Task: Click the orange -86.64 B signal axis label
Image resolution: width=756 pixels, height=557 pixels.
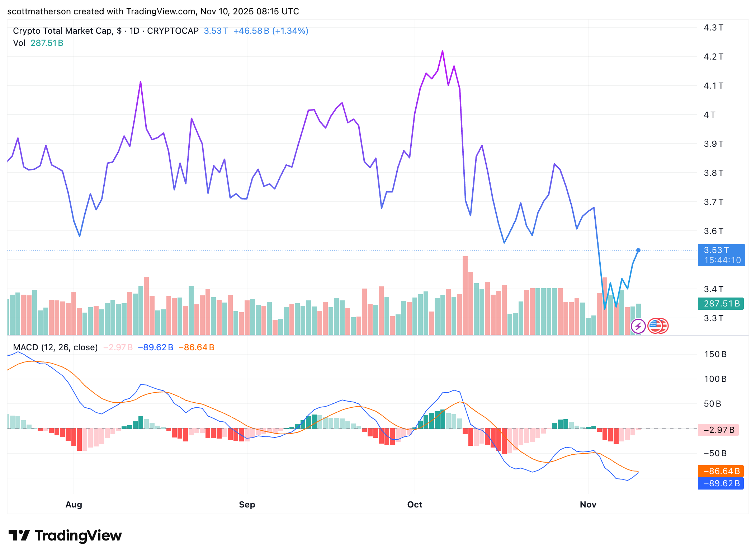Action: tap(721, 471)
